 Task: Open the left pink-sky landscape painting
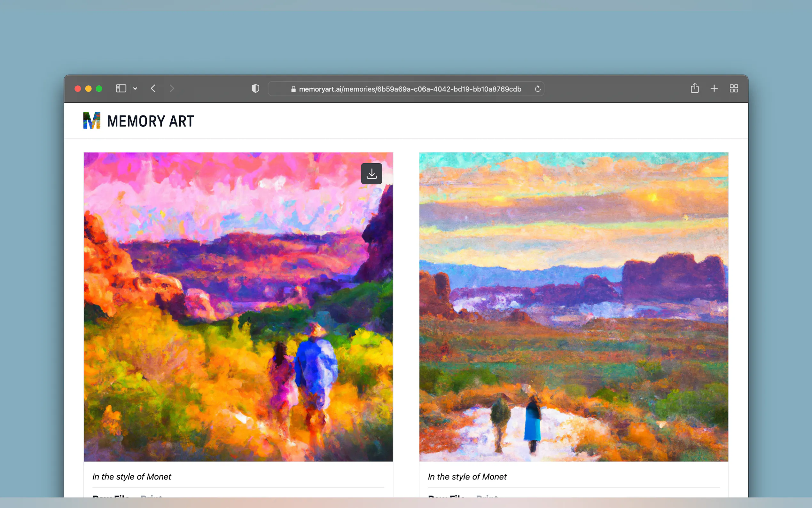[238, 307]
